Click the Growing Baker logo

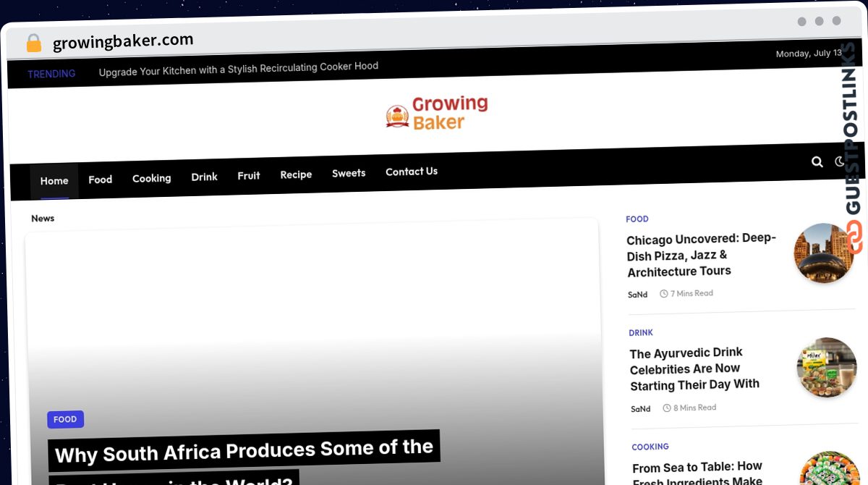437,114
